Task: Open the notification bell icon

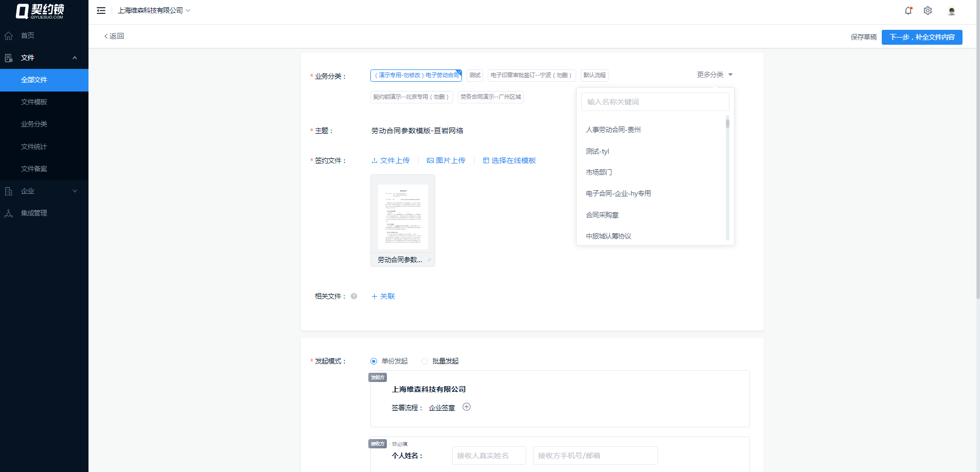Action: point(908,10)
